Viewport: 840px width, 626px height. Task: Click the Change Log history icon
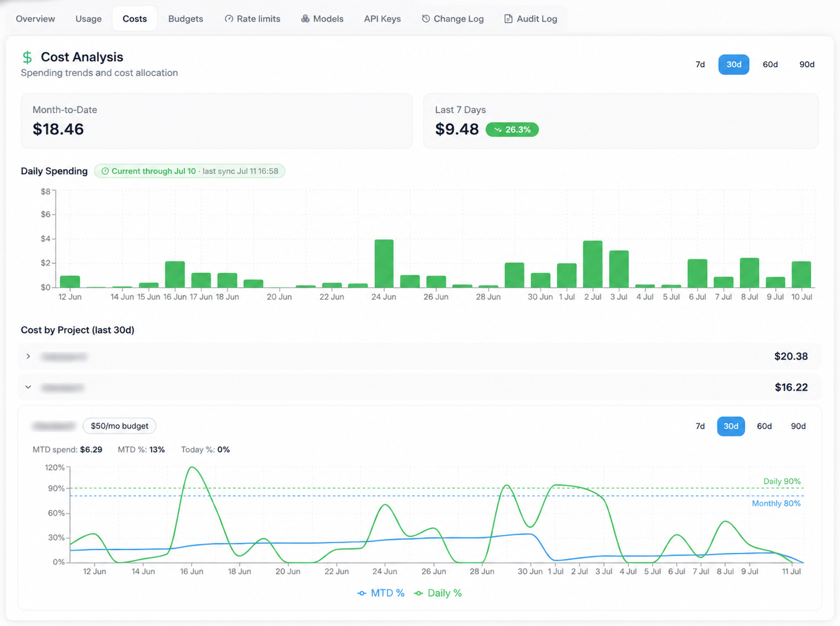[426, 18]
